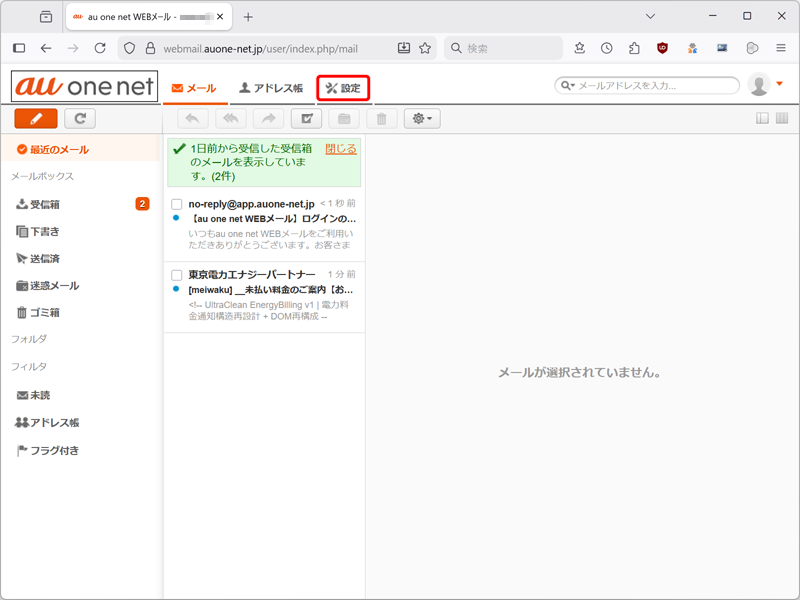Click the orange compose mail pencil button
This screenshot has width=800, height=600.
click(x=36, y=119)
